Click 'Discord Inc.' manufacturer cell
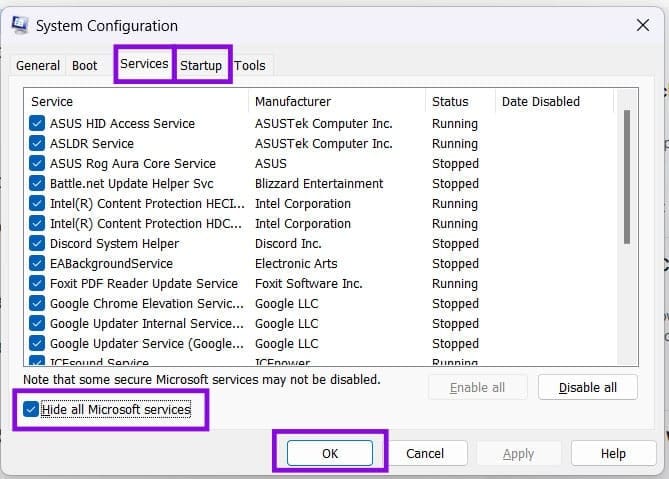Image resolution: width=669 pixels, height=479 pixels. 288,244
